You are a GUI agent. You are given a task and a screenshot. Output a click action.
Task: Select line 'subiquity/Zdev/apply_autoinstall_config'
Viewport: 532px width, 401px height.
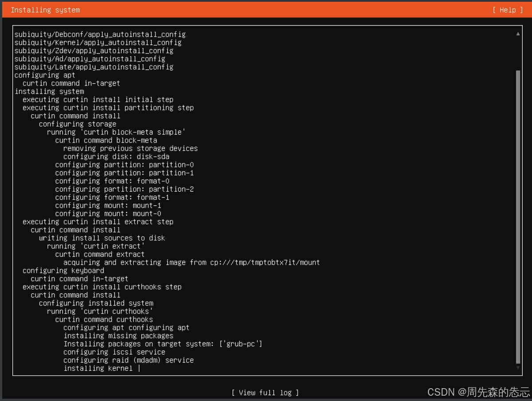[94, 51]
